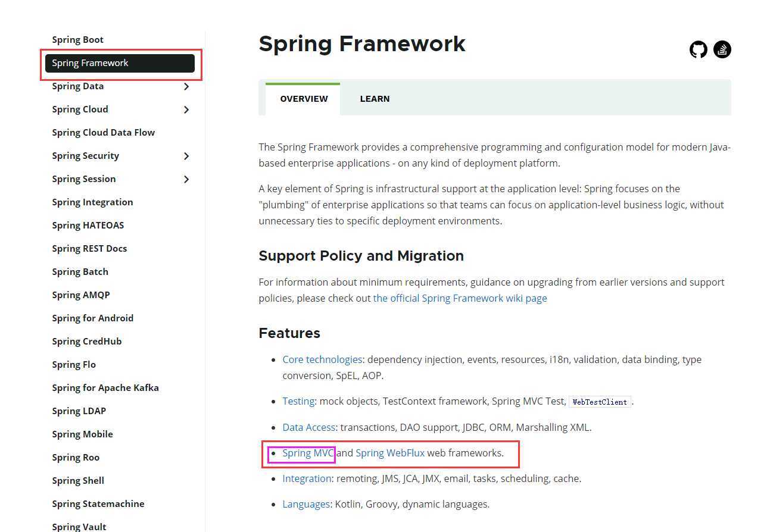Open the Testing feature link
The image size is (770, 532).
(298, 401)
